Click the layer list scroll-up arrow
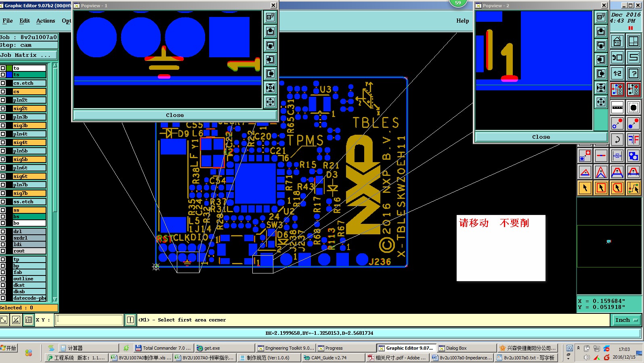 tap(55, 65)
